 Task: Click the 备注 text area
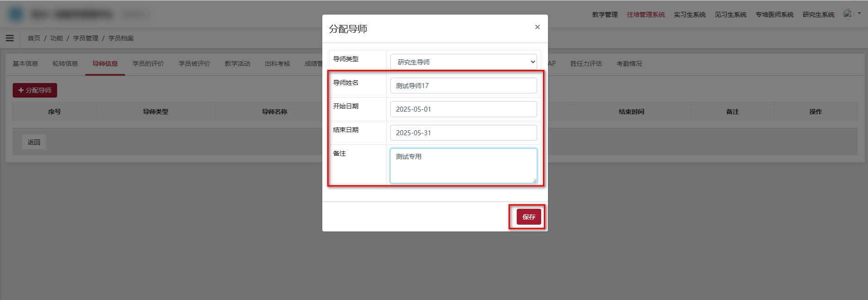[464, 166]
